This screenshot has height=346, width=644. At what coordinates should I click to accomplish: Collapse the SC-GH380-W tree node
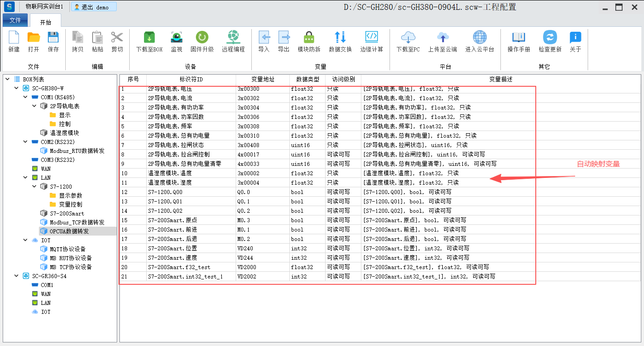point(17,88)
